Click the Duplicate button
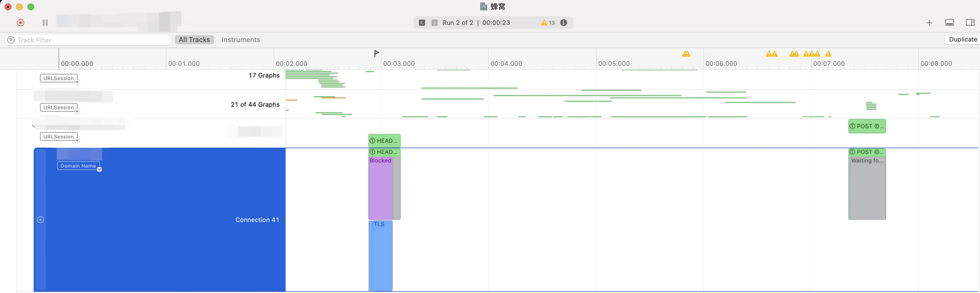 963,39
